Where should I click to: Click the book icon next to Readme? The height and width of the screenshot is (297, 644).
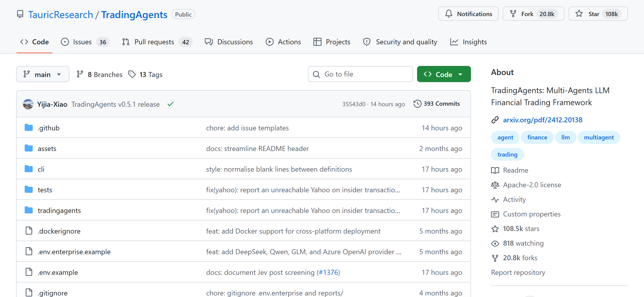495,170
